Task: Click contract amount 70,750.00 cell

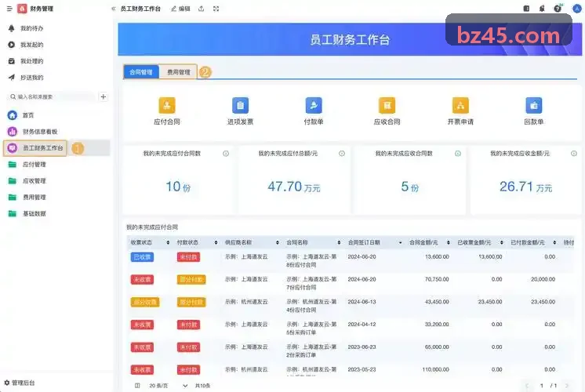Action: point(437,279)
